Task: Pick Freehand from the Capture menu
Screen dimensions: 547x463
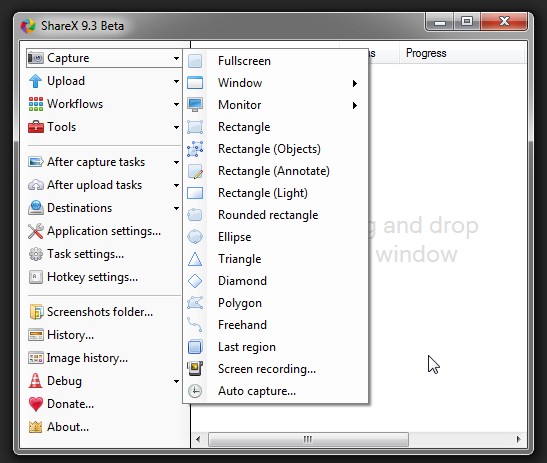Action: (276, 325)
